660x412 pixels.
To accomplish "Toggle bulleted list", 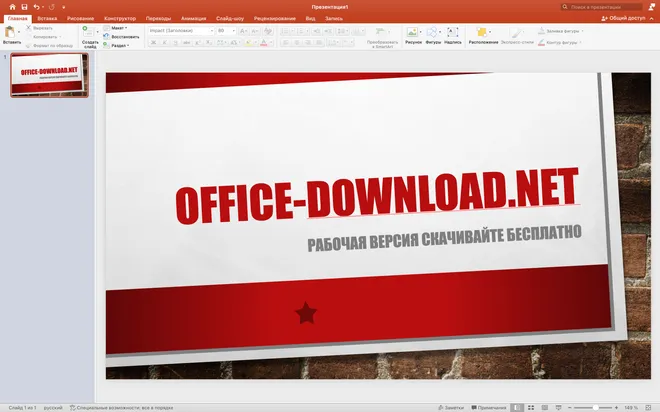I will [285, 31].
